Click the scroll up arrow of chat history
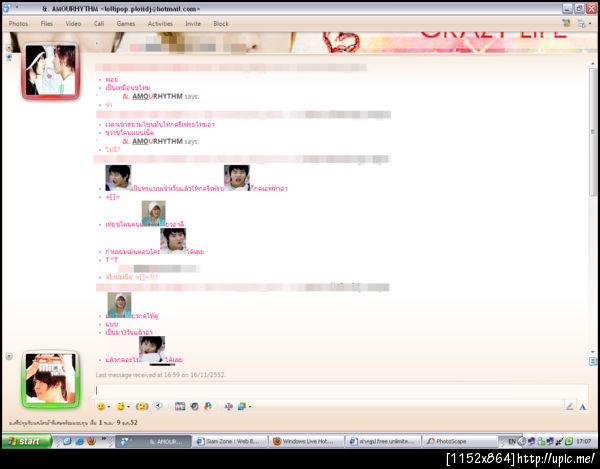Screen dimensions: 600x469 [x=593, y=64]
